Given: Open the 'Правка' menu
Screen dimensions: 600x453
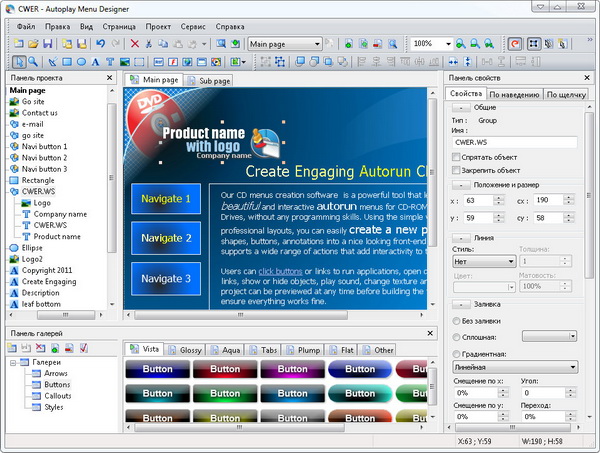Looking at the screenshot, I should click(57, 27).
